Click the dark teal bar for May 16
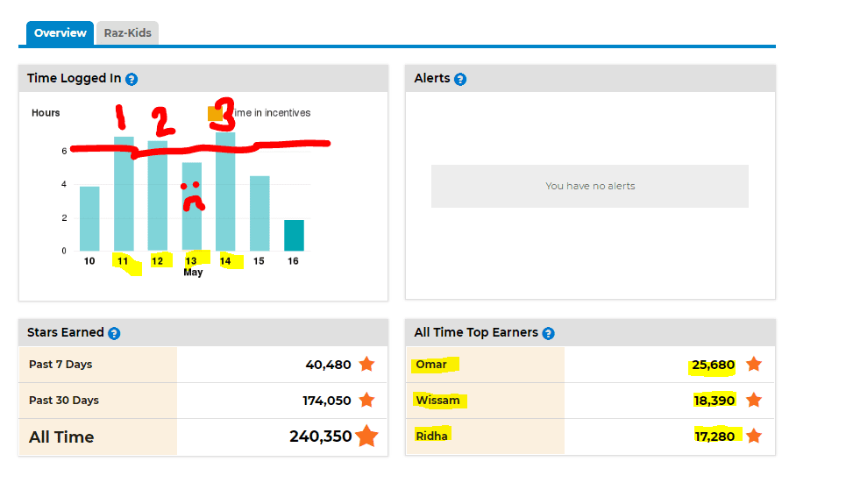The width and height of the screenshot is (846, 504). pos(294,235)
